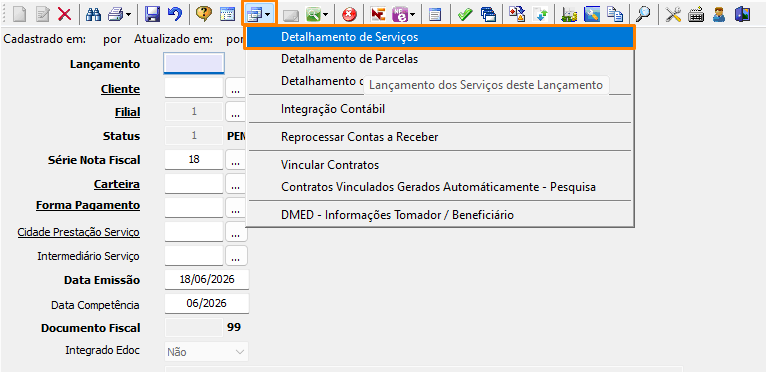Image resolution: width=766 pixels, height=372 pixels.
Task: Click the red X delete icon
Action: [x=64, y=15]
